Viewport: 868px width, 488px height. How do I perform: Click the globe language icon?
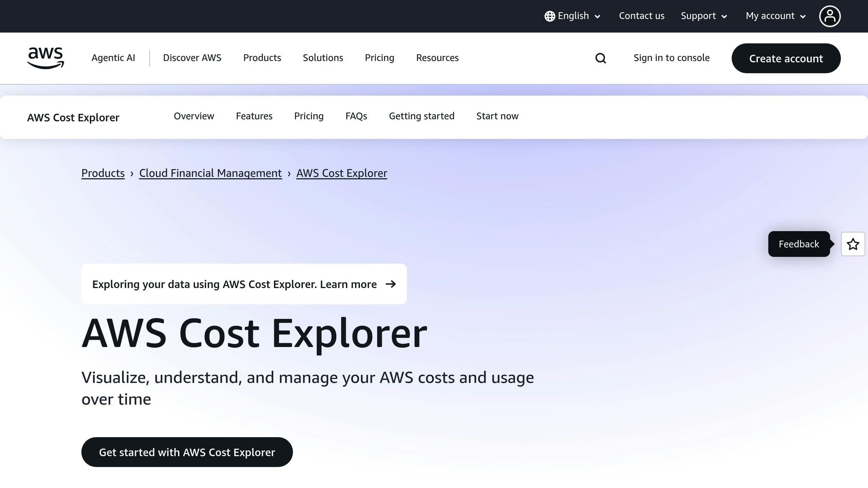(x=550, y=16)
